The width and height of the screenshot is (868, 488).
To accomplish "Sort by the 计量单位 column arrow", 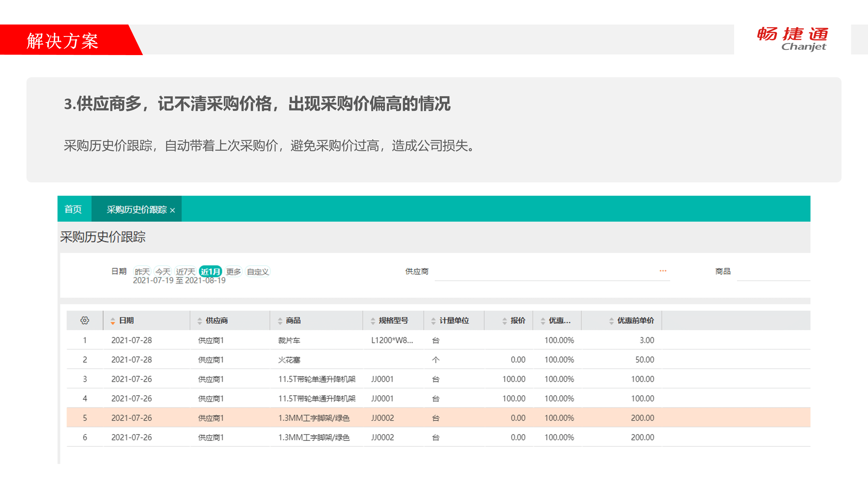I will (433, 321).
